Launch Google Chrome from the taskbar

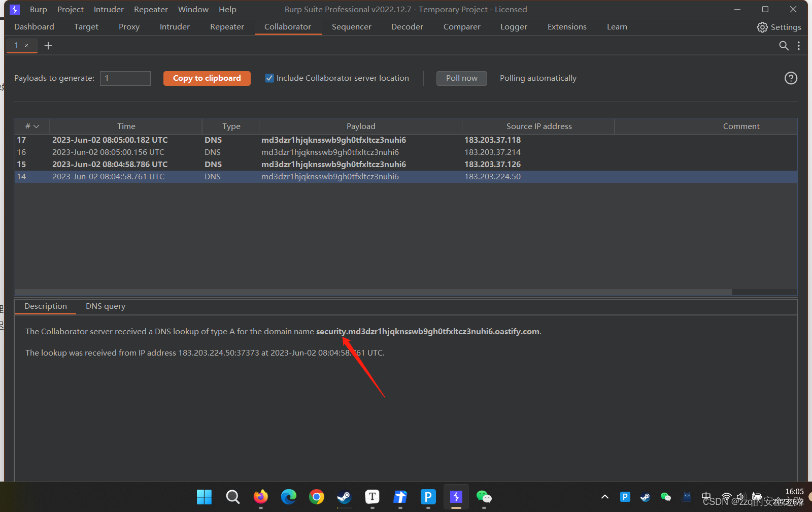[317, 497]
